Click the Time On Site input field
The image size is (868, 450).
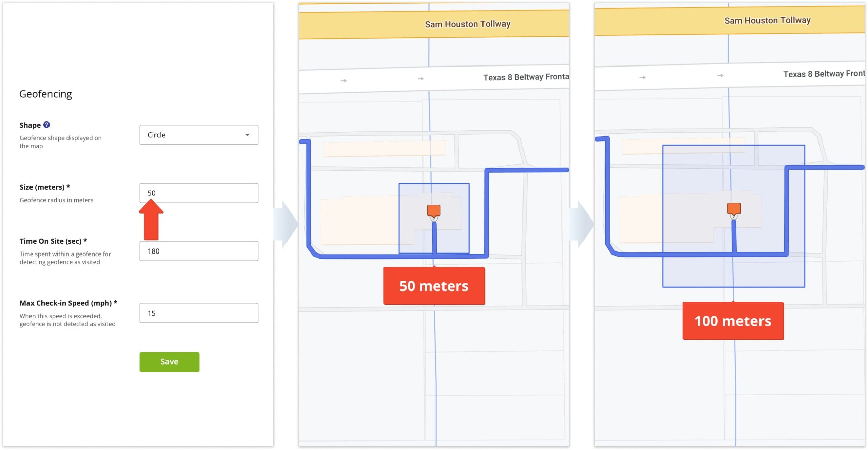click(199, 251)
